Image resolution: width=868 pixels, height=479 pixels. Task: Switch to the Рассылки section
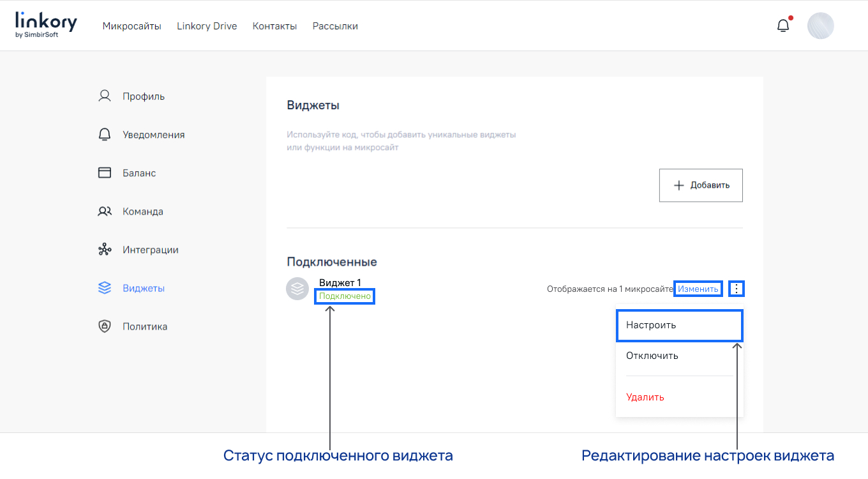click(x=334, y=26)
